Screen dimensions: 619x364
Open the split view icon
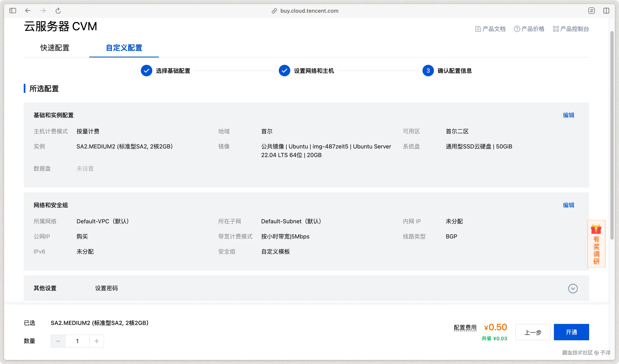click(606, 11)
